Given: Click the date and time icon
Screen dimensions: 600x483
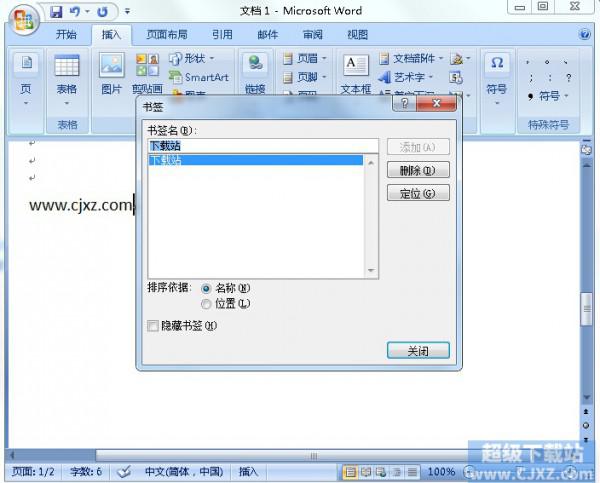Looking at the screenshot, I should (x=456, y=77).
